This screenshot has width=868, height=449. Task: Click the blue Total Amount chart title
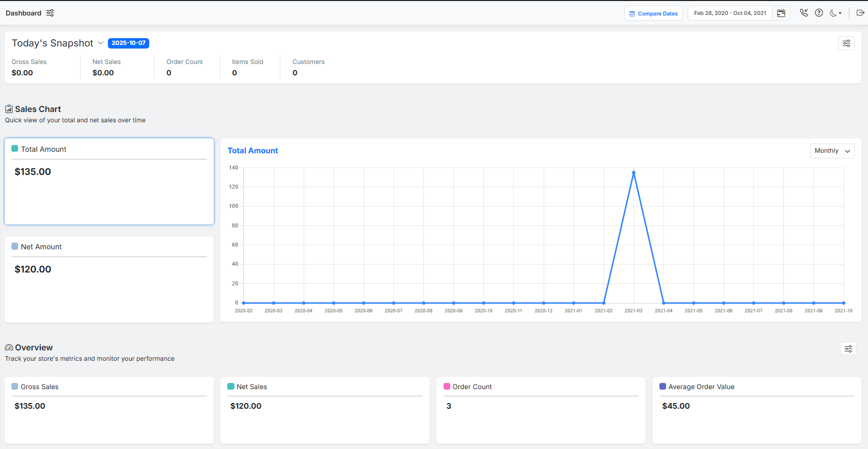pyautogui.click(x=252, y=151)
